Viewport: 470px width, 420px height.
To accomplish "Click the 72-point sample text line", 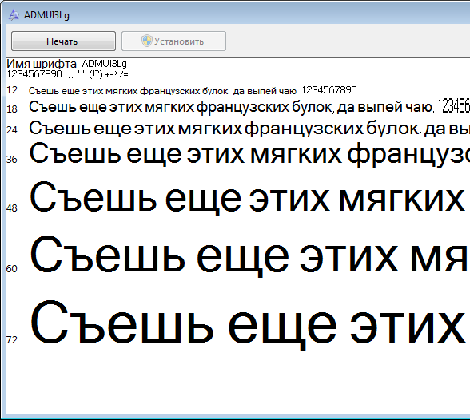I will click(249, 325).
